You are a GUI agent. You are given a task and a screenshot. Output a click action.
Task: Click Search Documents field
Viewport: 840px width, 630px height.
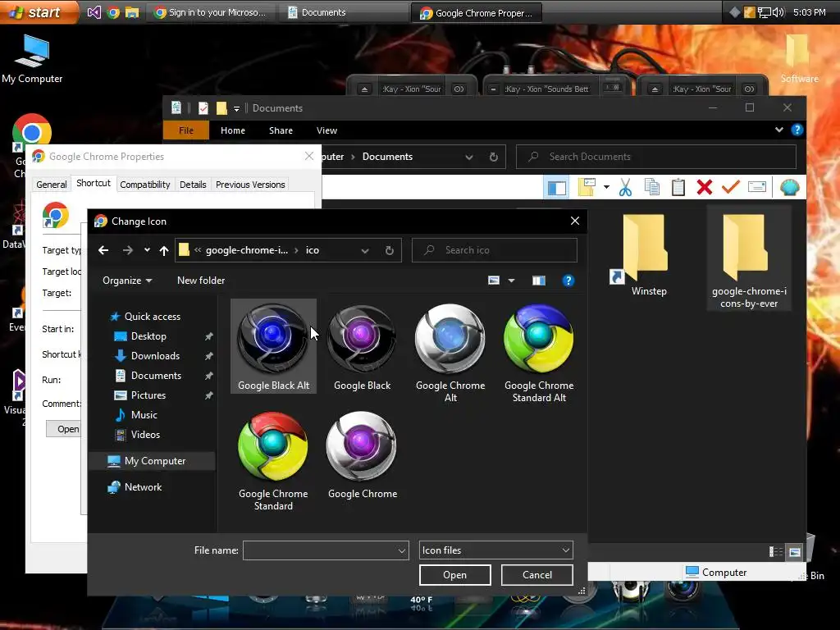pos(655,157)
